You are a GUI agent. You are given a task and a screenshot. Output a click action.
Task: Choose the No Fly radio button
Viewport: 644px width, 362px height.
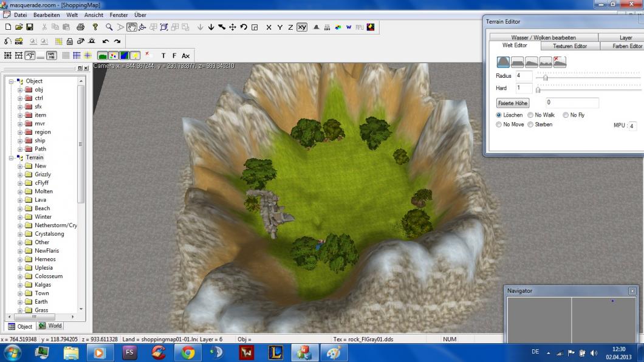pyautogui.click(x=566, y=115)
